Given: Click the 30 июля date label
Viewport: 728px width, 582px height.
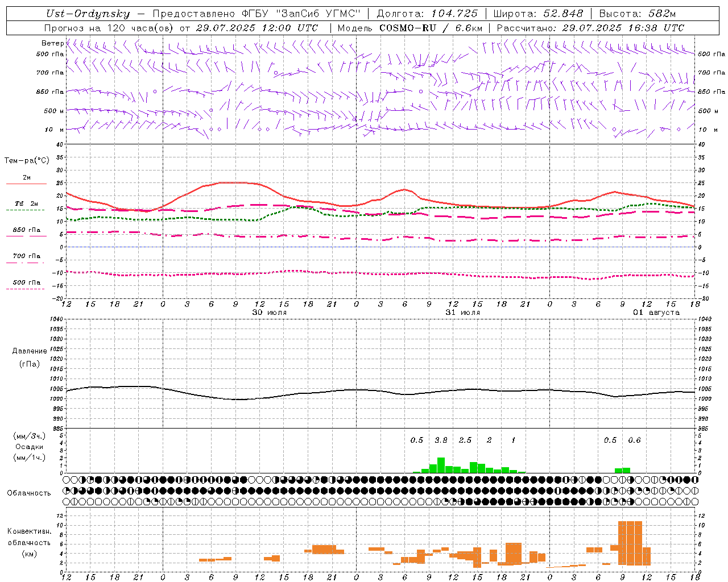Looking at the screenshot, I should point(270,313).
